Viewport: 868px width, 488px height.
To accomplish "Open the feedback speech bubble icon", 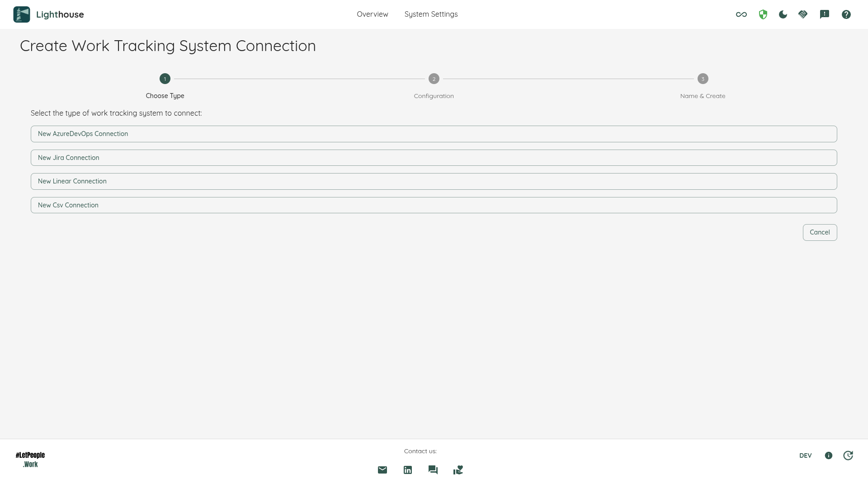I will click(825, 14).
